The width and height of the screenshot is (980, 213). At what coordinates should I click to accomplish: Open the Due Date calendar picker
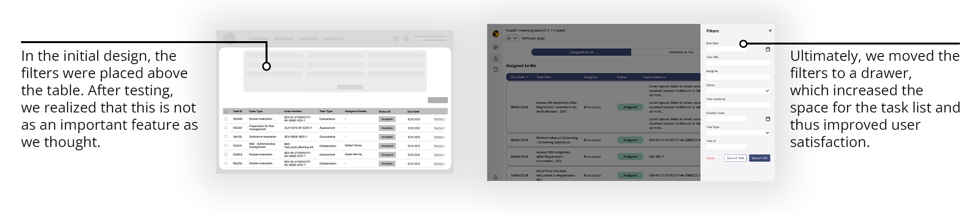click(x=768, y=49)
